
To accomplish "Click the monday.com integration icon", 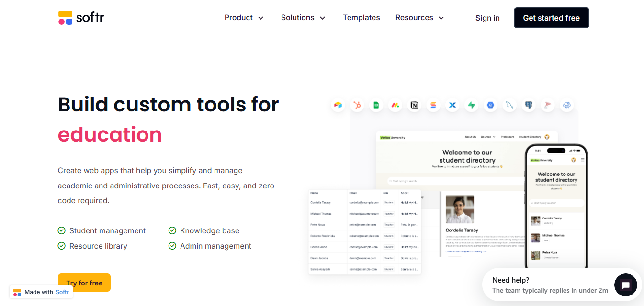I will coord(395,105).
